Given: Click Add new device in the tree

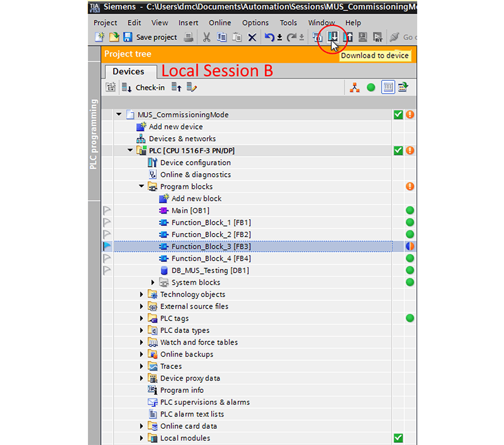Looking at the screenshot, I should click(x=175, y=127).
